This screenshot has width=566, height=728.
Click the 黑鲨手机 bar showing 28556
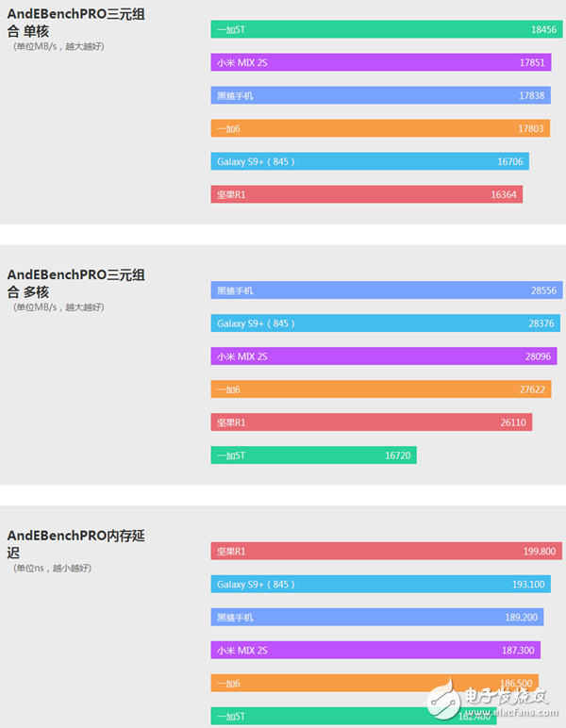pyautogui.click(x=386, y=290)
